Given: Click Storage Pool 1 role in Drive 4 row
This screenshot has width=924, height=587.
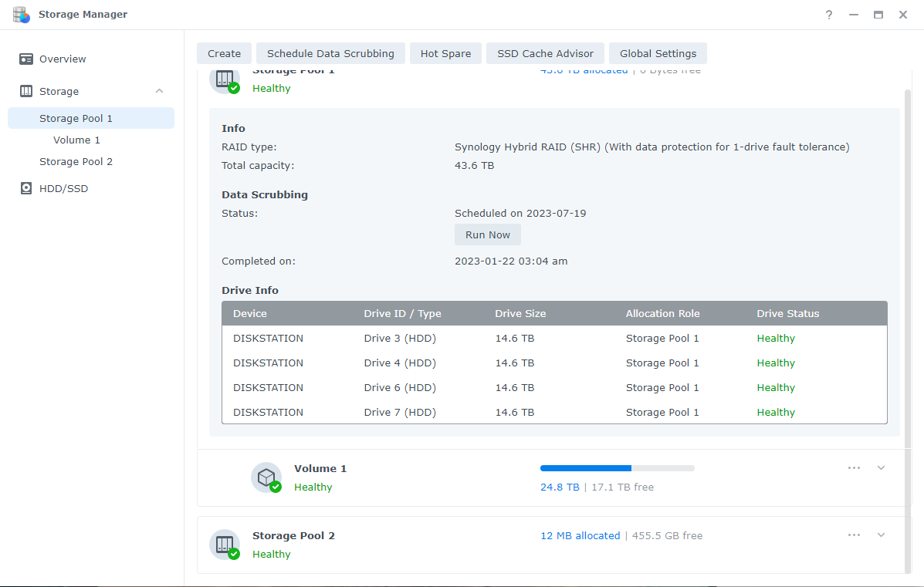Looking at the screenshot, I should pyautogui.click(x=662, y=363).
